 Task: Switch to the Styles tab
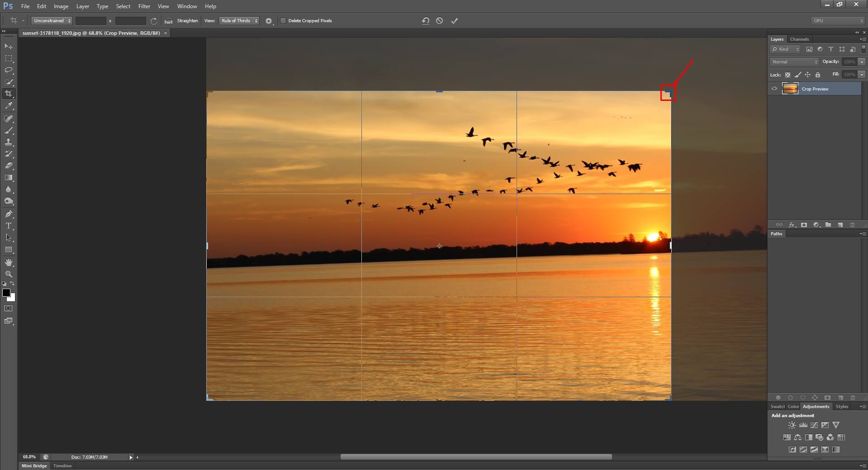tap(841, 407)
